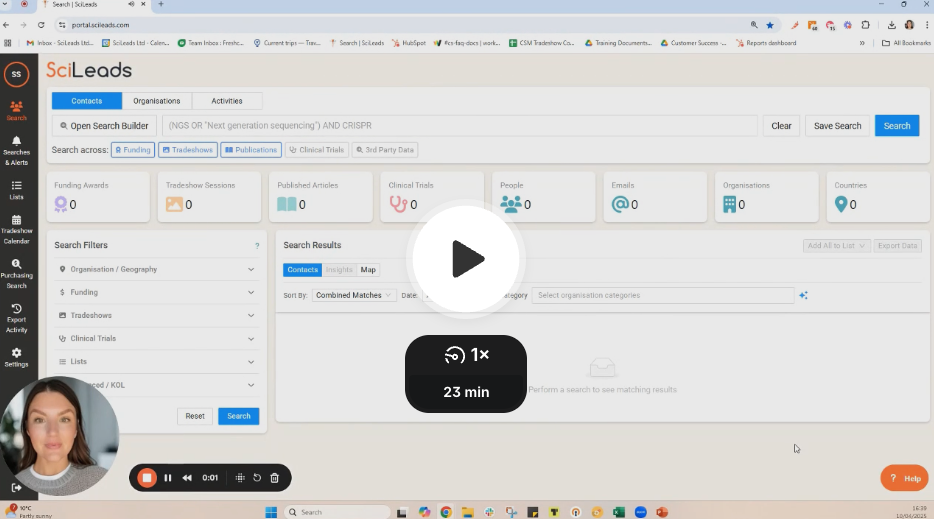
Task: Stop recording with the orange button
Action: click(147, 478)
